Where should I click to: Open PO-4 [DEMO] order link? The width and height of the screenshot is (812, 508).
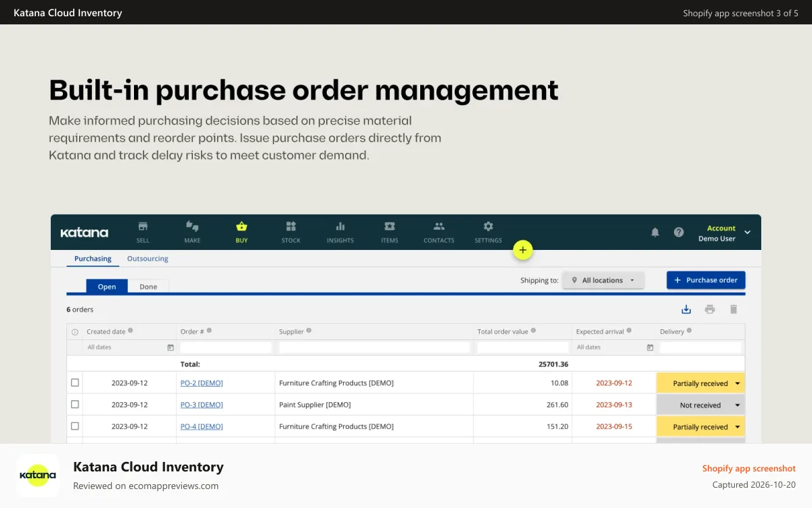[x=202, y=427]
